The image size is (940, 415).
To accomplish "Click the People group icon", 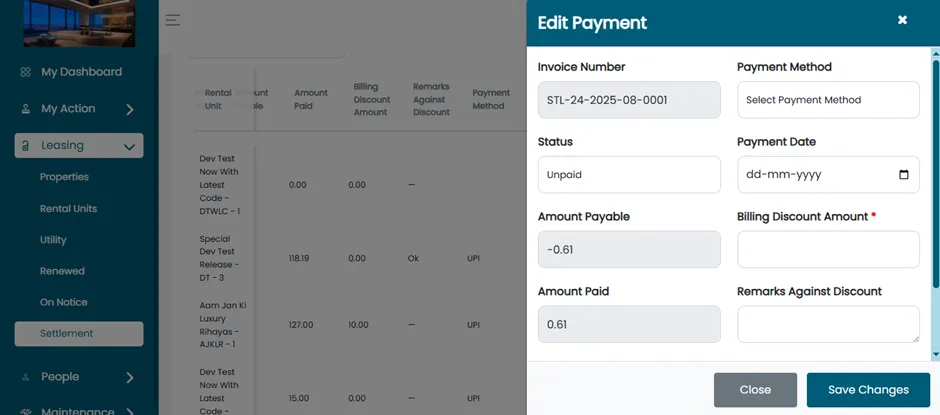I will pyautogui.click(x=25, y=377).
